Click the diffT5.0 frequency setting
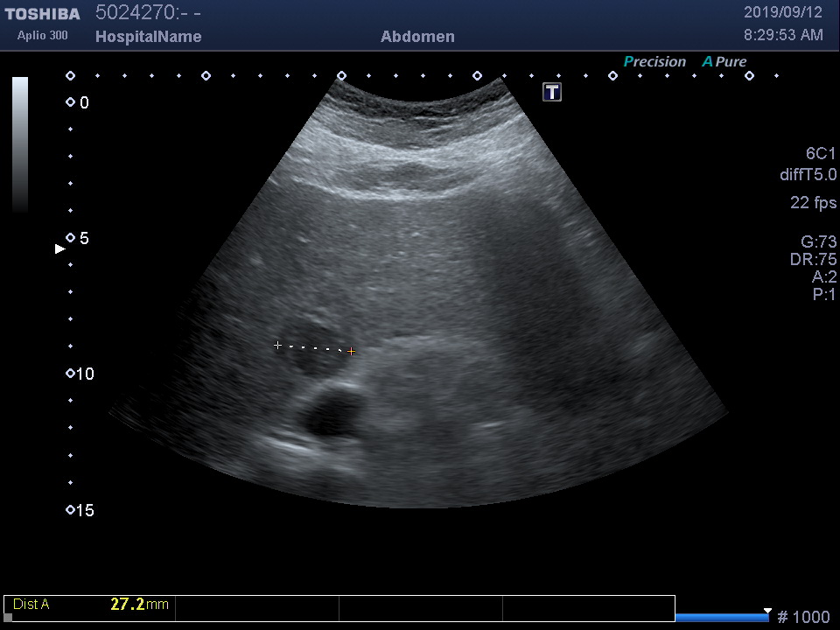The image size is (840, 630). point(808,175)
